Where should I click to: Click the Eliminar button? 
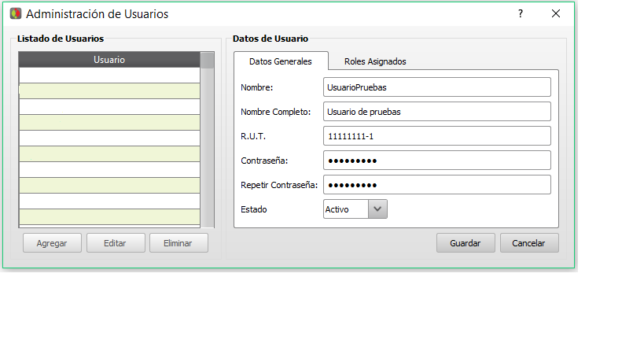pos(178,243)
